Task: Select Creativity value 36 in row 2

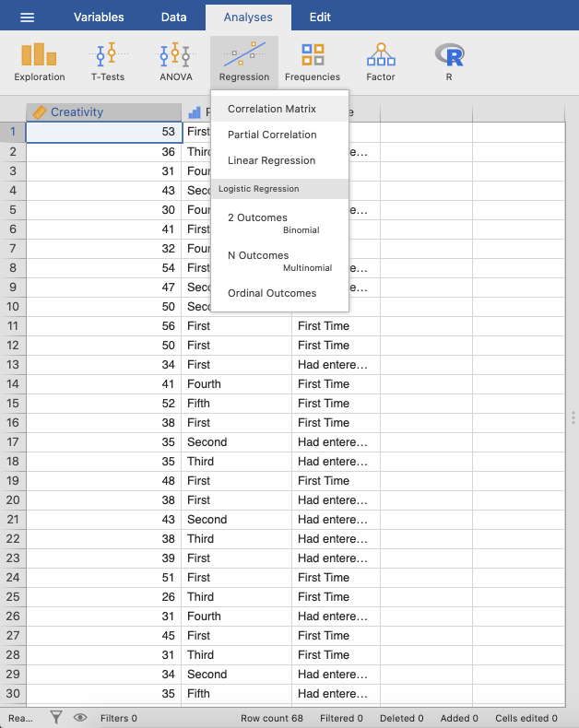Action: tap(103, 152)
